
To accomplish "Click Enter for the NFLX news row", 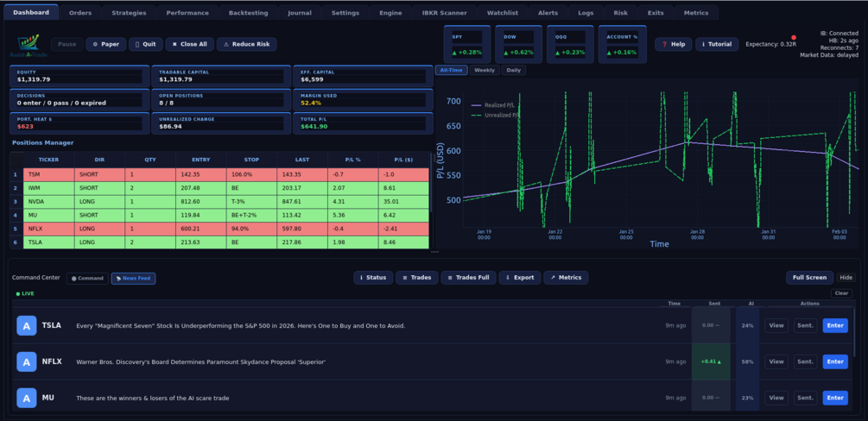I will click(x=835, y=361).
